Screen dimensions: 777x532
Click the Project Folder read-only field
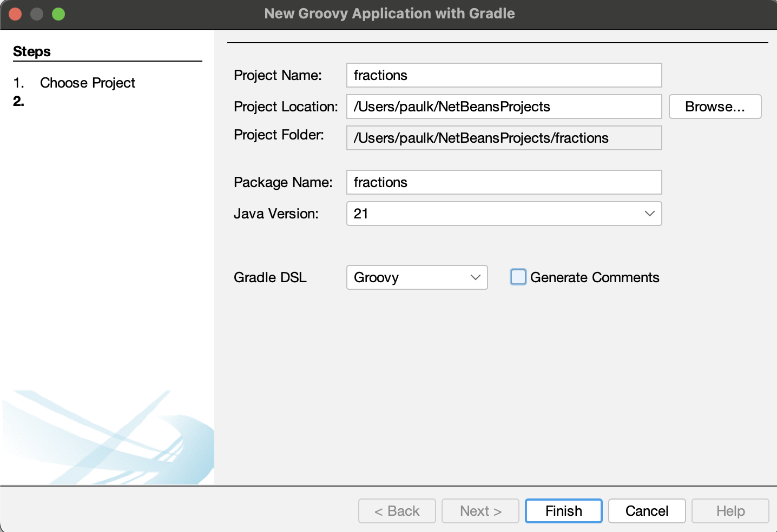click(503, 138)
